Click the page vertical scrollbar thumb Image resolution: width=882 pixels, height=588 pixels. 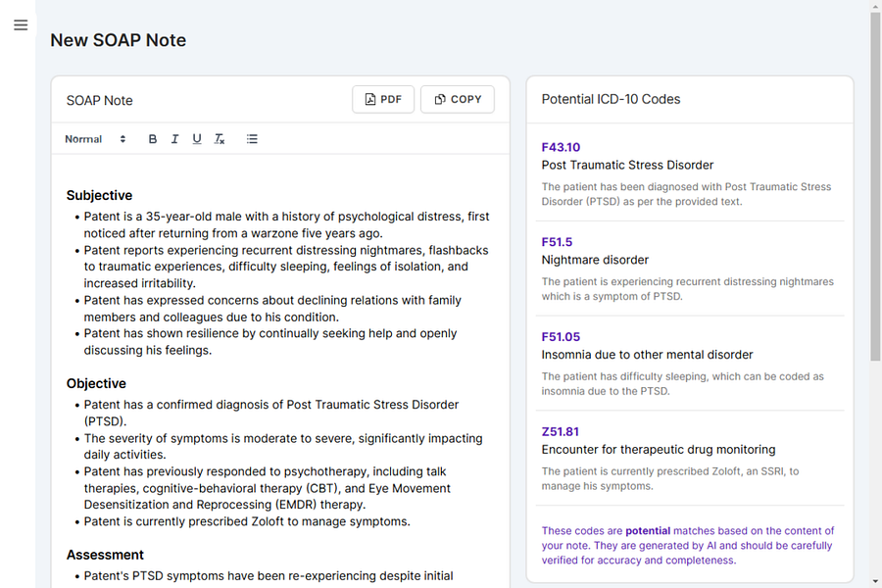(875, 185)
